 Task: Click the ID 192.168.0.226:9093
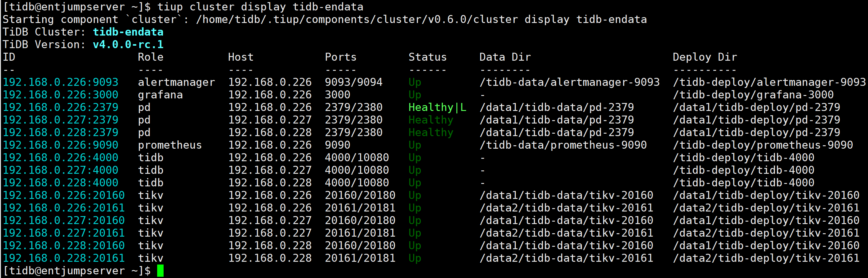click(61, 82)
